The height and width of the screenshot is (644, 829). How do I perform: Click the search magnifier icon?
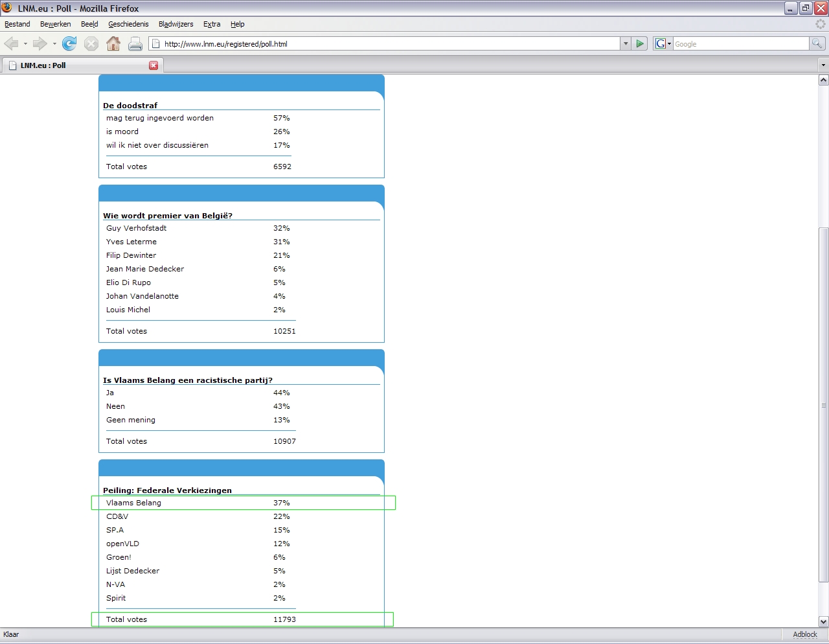[817, 44]
